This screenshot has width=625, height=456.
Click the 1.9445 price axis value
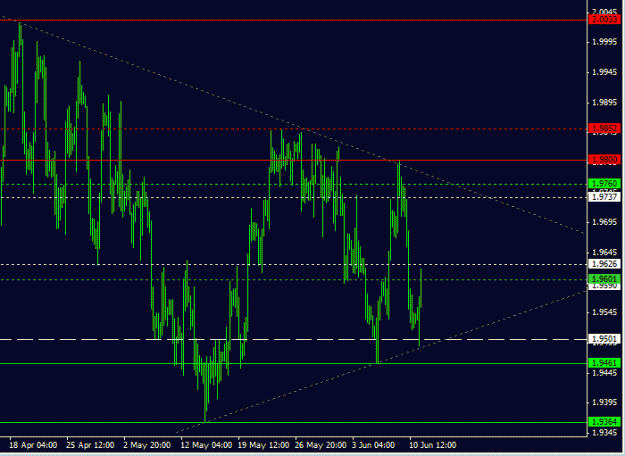pos(604,373)
